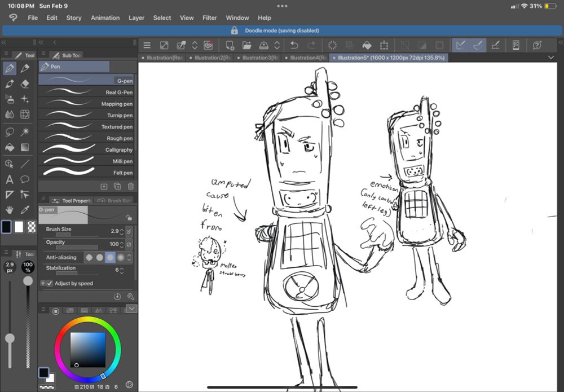Open the Layer menu
Screen dimensions: 564x392
(x=136, y=17)
